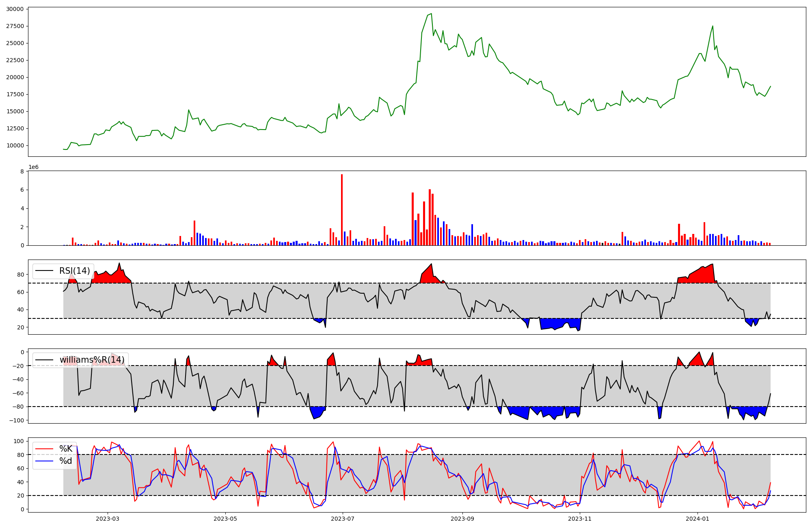Image resolution: width=812 pixels, height=528 pixels.
Task: Click the red %K legend line
Action: tap(44, 449)
